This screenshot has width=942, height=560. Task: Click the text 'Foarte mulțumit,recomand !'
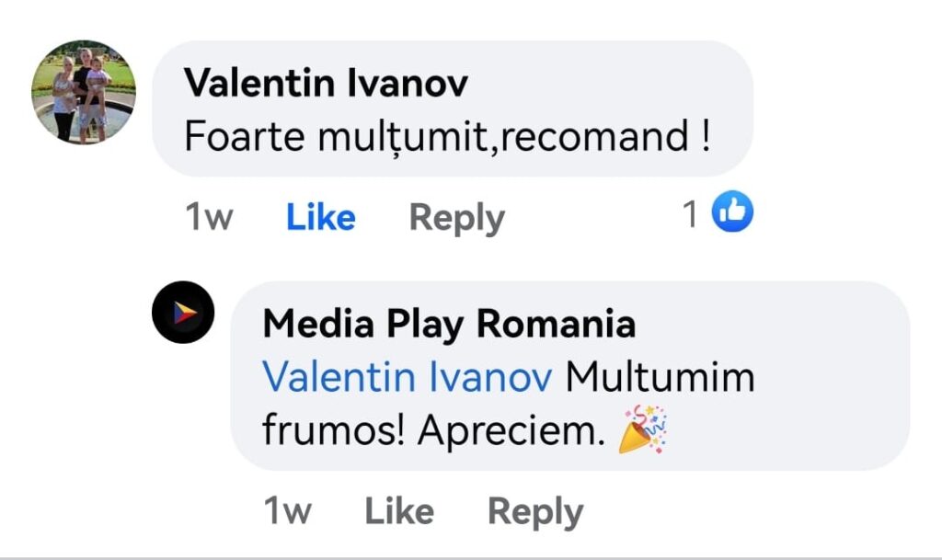(x=447, y=138)
